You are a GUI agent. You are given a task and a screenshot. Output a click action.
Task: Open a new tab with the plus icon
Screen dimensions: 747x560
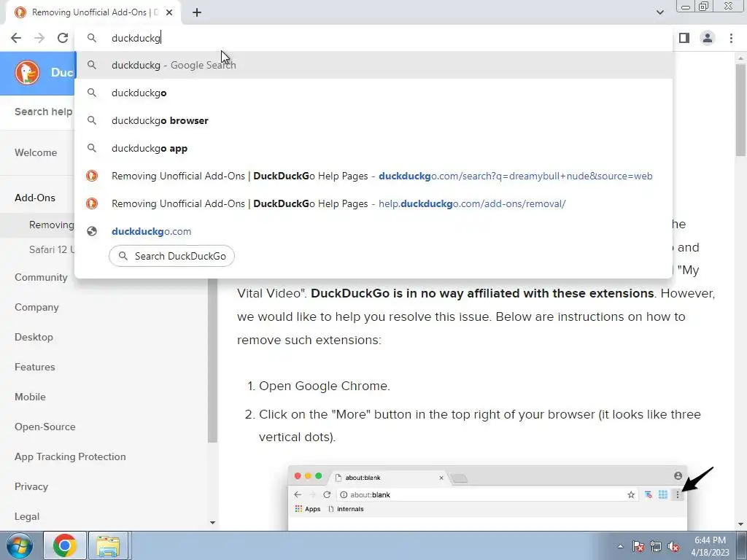click(x=197, y=12)
